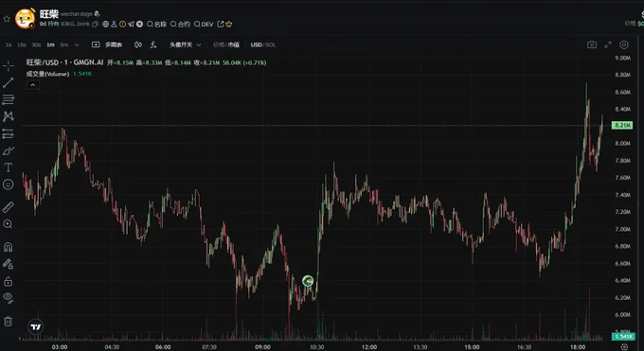Select the zoom-in magnifier tool

(x=9, y=224)
